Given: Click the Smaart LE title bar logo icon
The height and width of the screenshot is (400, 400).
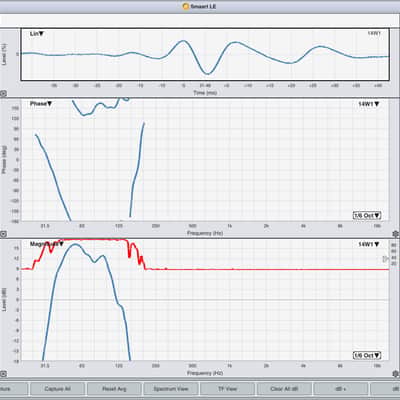Looking at the screenshot, I should click(x=186, y=6).
